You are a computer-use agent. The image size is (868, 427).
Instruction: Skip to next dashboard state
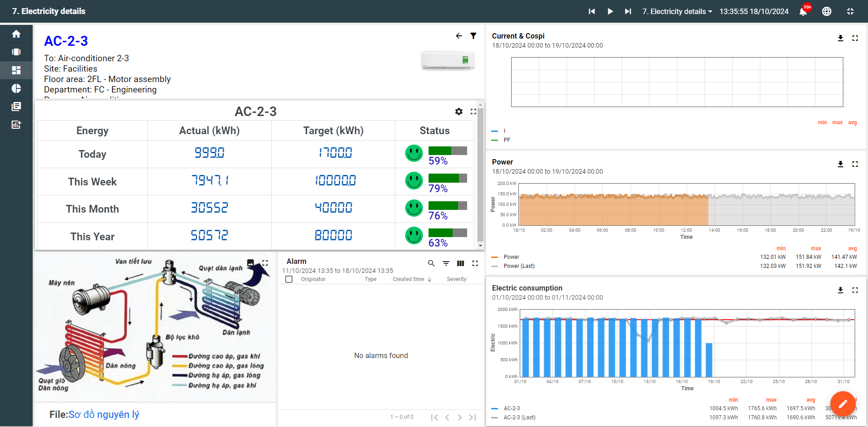628,11
